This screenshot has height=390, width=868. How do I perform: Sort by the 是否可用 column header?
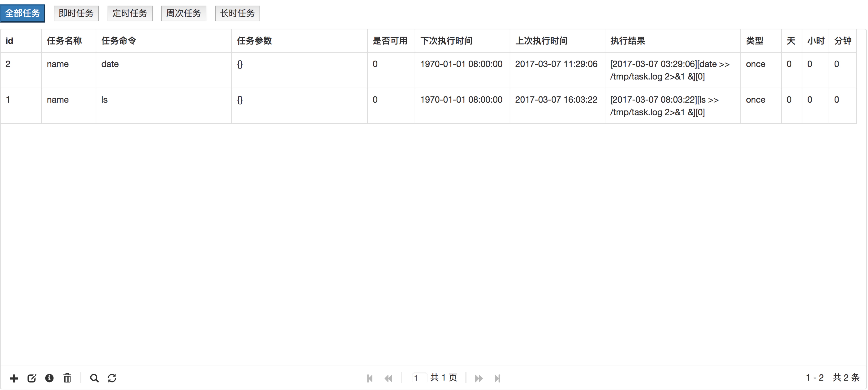(x=391, y=41)
